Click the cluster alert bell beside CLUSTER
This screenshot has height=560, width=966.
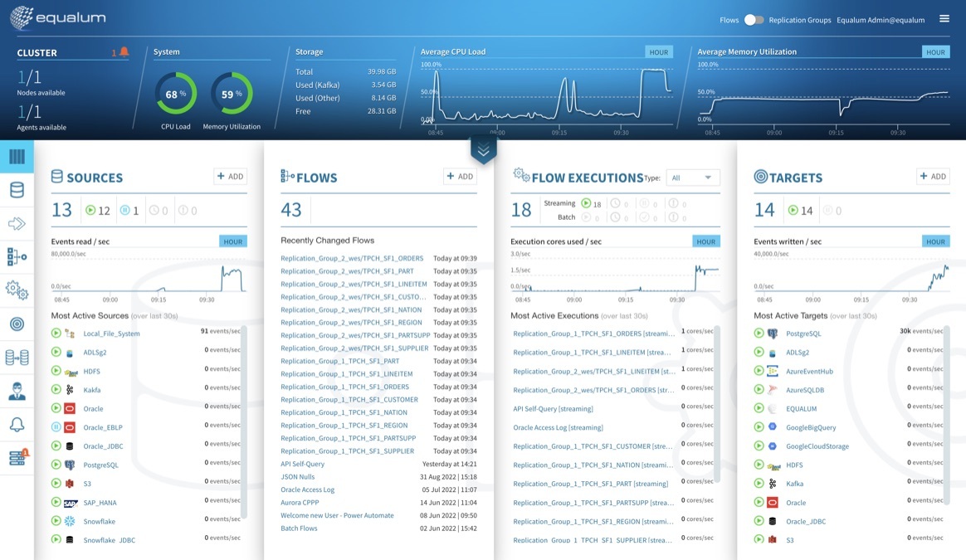pos(122,51)
